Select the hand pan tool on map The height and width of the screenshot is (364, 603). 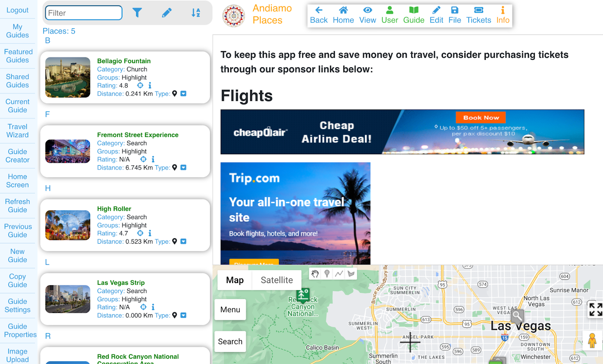pyautogui.click(x=315, y=274)
